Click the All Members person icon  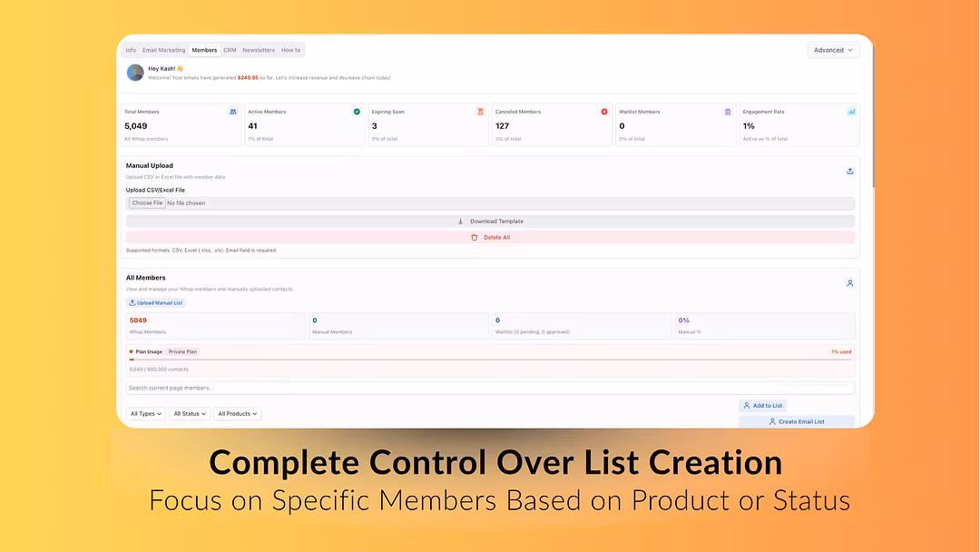[849, 283]
